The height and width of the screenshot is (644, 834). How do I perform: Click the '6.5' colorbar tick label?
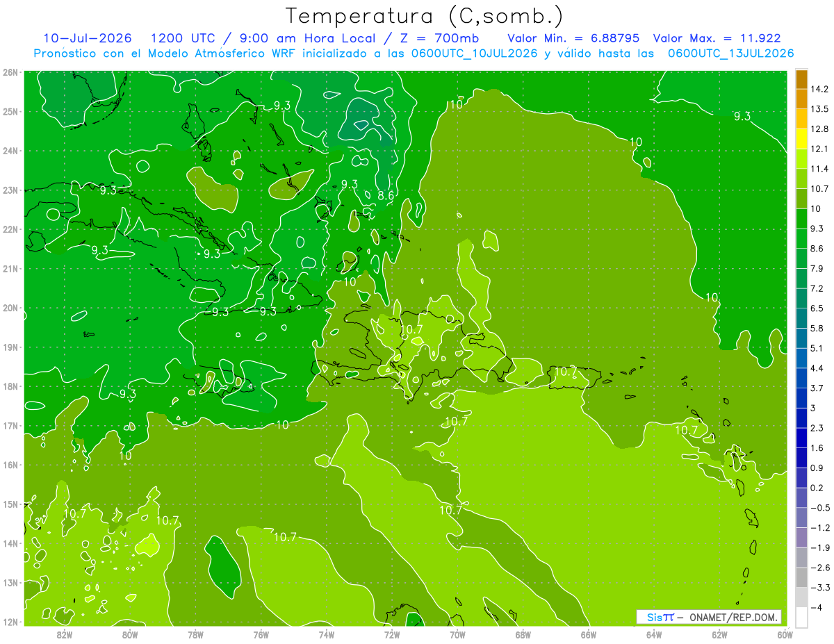coord(817,308)
